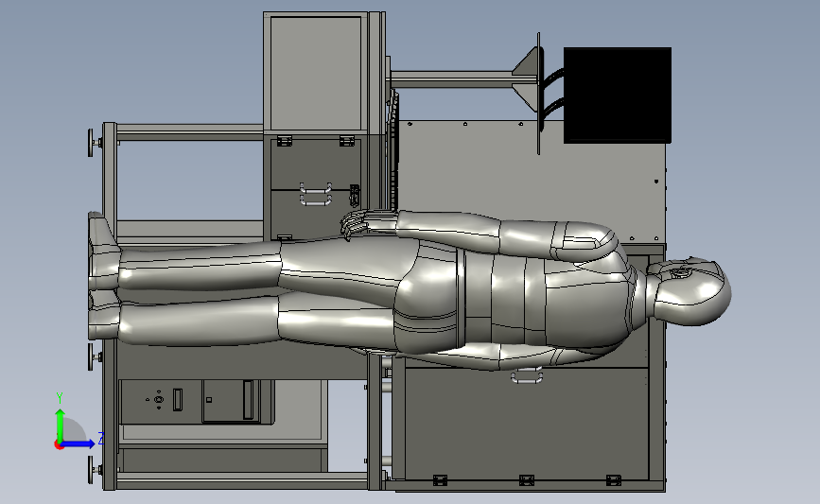Select the large top panel of tall cabinet

click(316, 73)
